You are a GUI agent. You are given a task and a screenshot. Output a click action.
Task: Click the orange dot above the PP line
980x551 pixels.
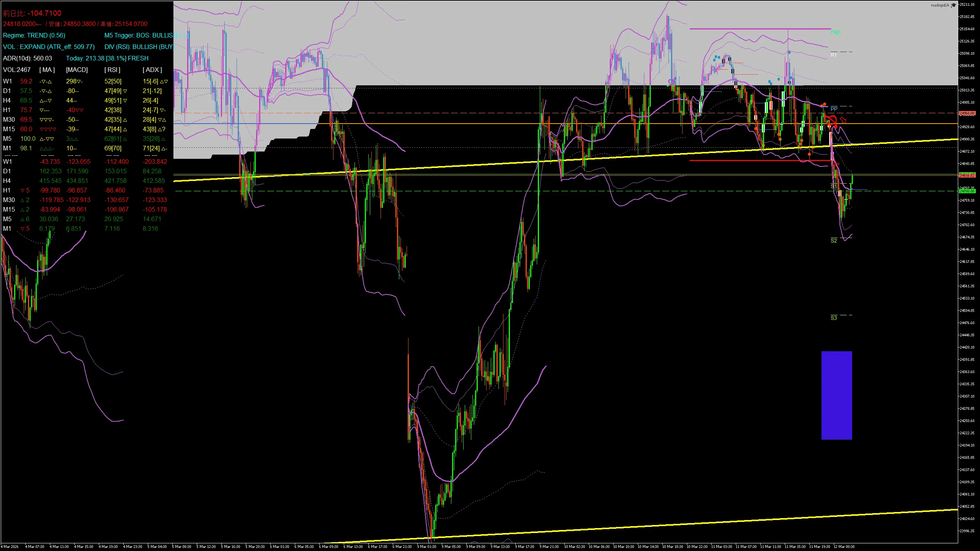coord(825,104)
